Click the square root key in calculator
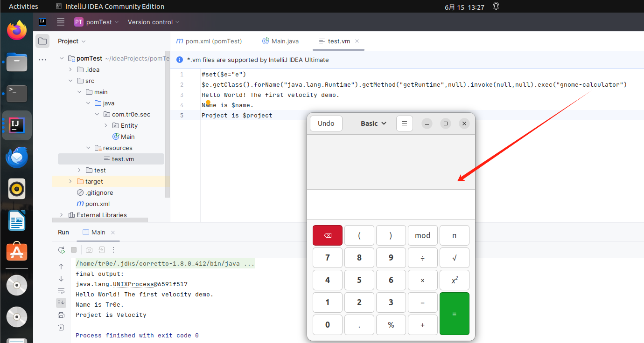Image resolution: width=644 pixels, height=343 pixels. pyautogui.click(x=455, y=258)
